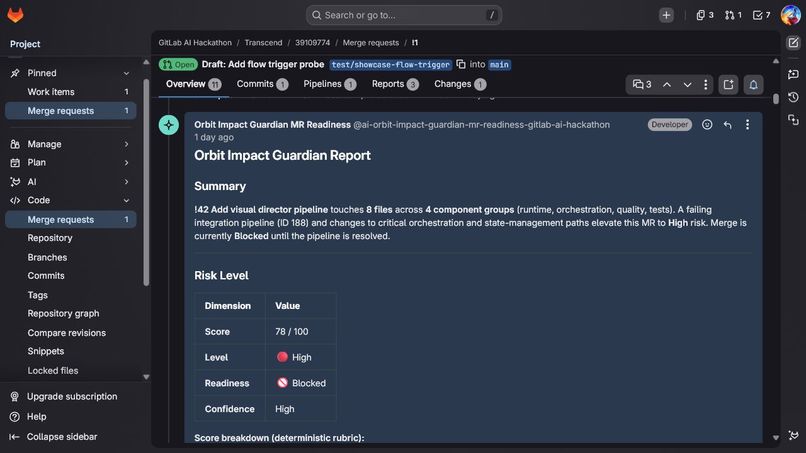Open merge request more actions menu

coord(705,84)
